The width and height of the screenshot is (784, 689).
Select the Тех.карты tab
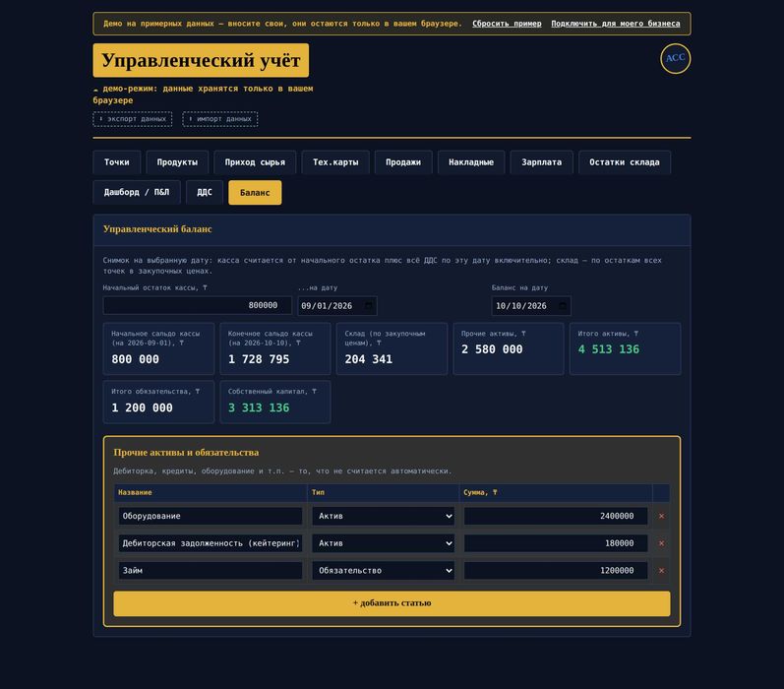335,162
